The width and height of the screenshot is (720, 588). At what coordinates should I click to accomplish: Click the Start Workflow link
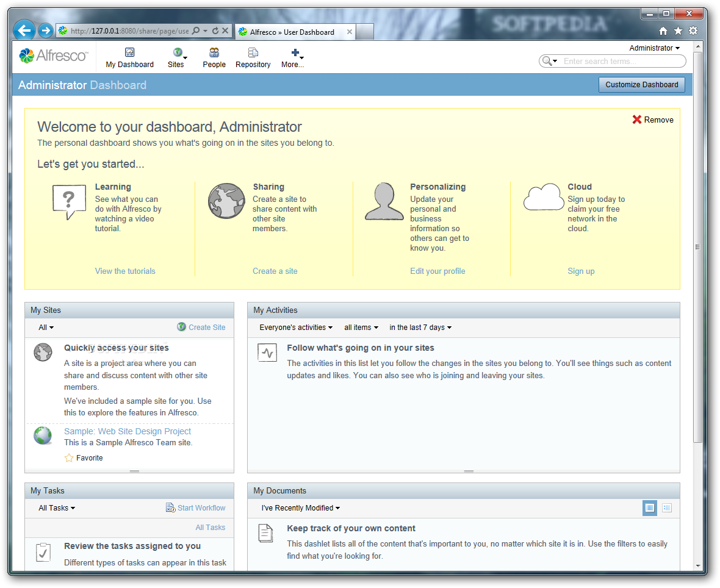pyautogui.click(x=201, y=507)
